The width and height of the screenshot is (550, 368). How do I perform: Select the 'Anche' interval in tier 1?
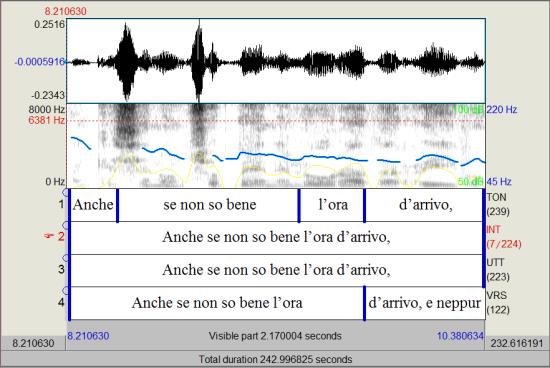coord(93,205)
